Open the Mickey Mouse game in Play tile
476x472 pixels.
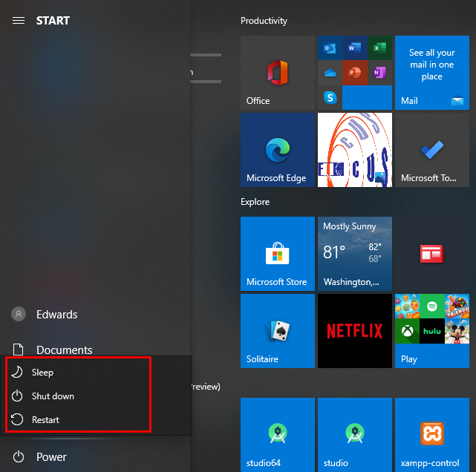coord(457,331)
